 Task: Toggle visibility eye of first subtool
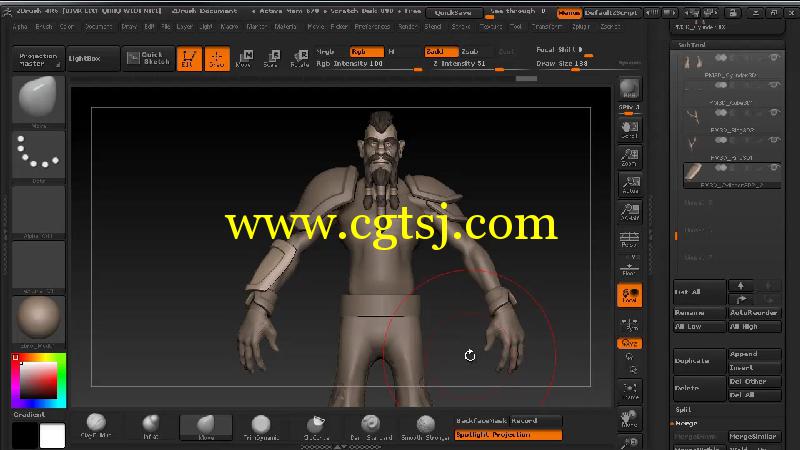(x=774, y=58)
